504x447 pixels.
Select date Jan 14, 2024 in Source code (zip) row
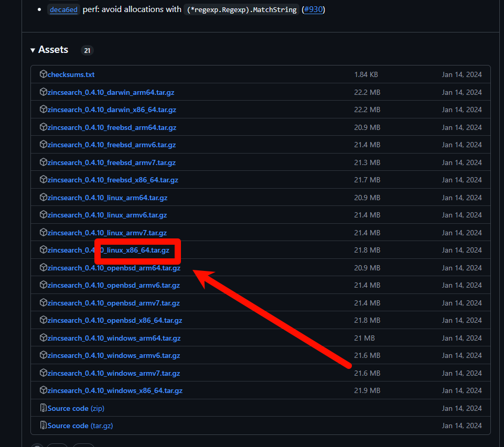pos(462,408)
